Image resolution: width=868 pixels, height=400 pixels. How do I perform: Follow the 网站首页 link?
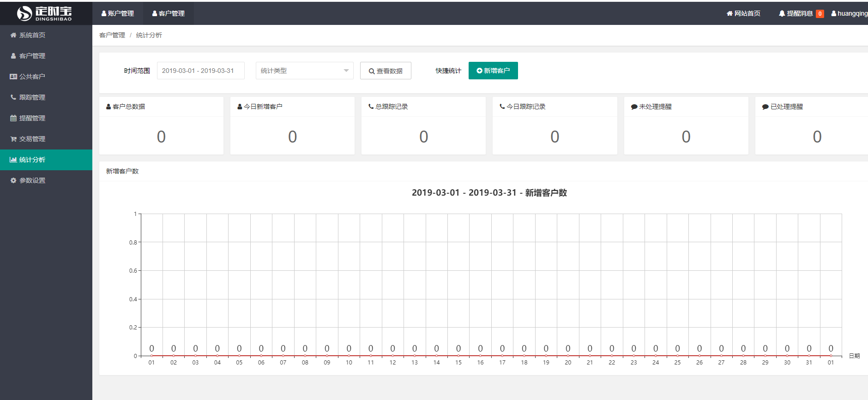click(743, 13)
